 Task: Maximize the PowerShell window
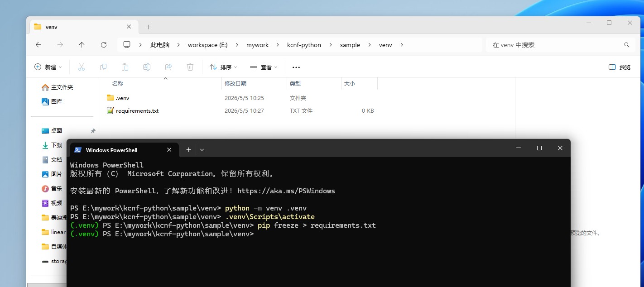click(539, 148)
